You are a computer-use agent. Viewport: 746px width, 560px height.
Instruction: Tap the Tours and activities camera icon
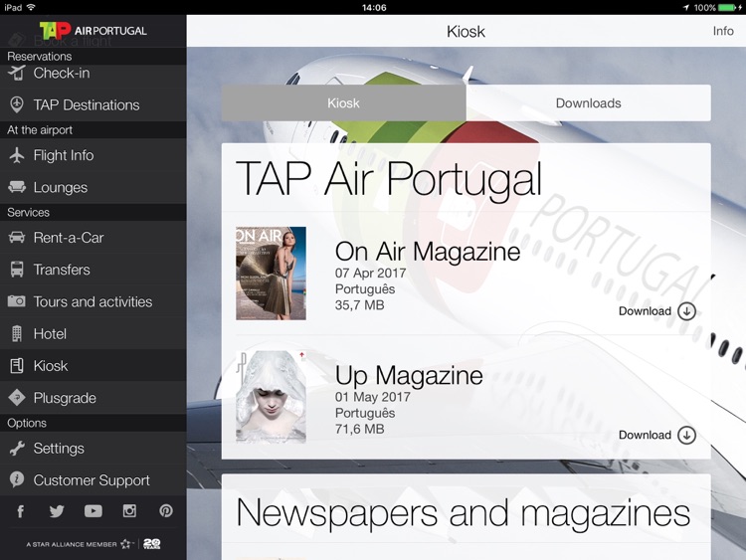click(17, 301)
